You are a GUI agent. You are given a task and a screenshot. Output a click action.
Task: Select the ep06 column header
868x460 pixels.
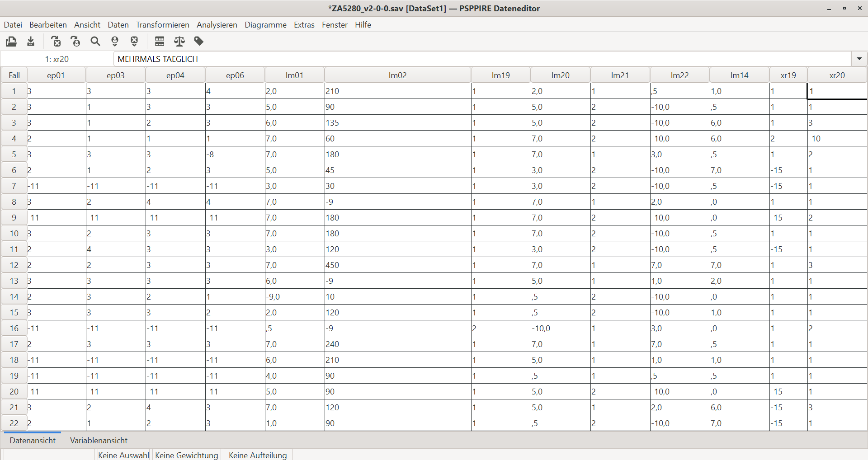[x=235, y=75]
